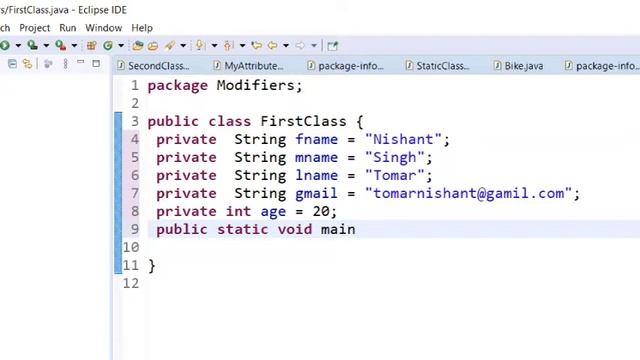Click the variable gmail in line 7
The height and width of the screenshot is (360, 640).
[317, 193]
